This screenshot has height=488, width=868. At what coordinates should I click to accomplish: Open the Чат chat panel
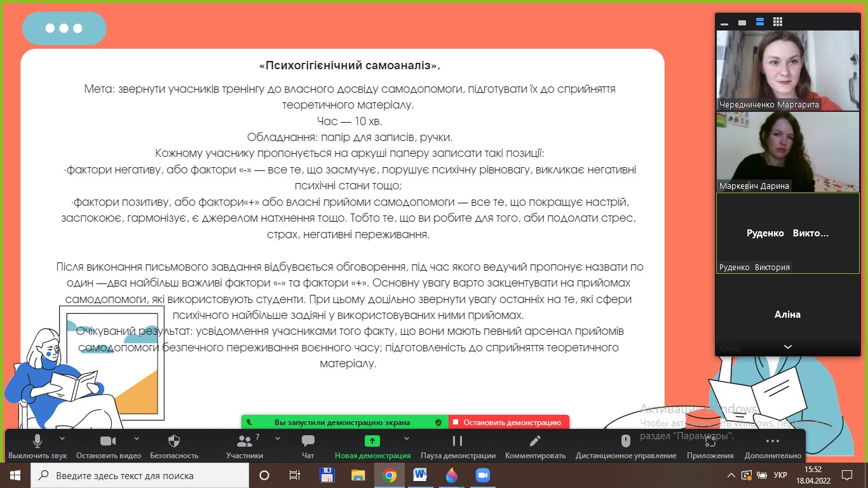click(x=308, y=445)
